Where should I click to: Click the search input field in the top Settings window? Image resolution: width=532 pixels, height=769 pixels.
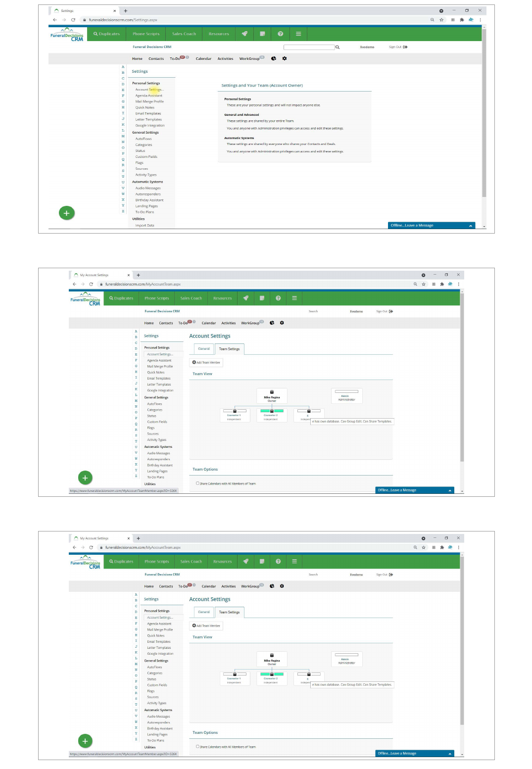coord(309,48)
